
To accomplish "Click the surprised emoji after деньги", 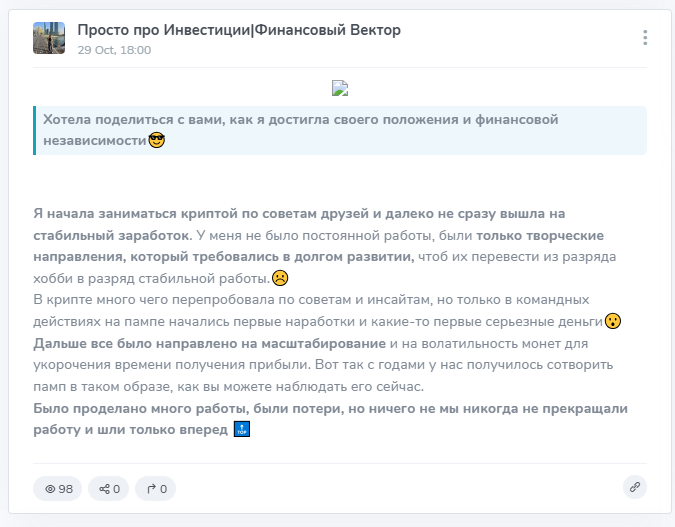I will click(x=613, y=321).
